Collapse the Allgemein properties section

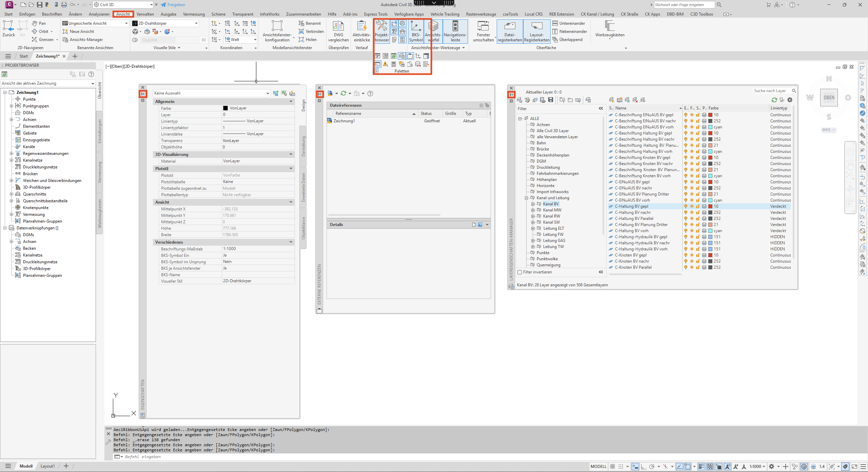(291, 102)
